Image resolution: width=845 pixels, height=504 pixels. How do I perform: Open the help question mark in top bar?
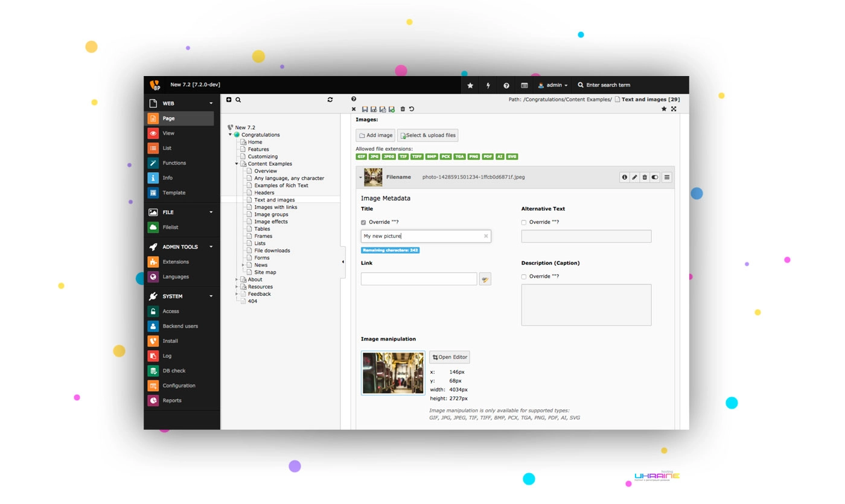(506, 85)
